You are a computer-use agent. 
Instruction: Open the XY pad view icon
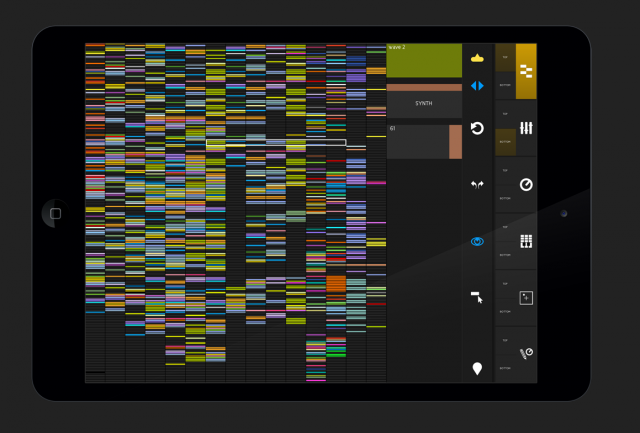(x=526, y=298)
